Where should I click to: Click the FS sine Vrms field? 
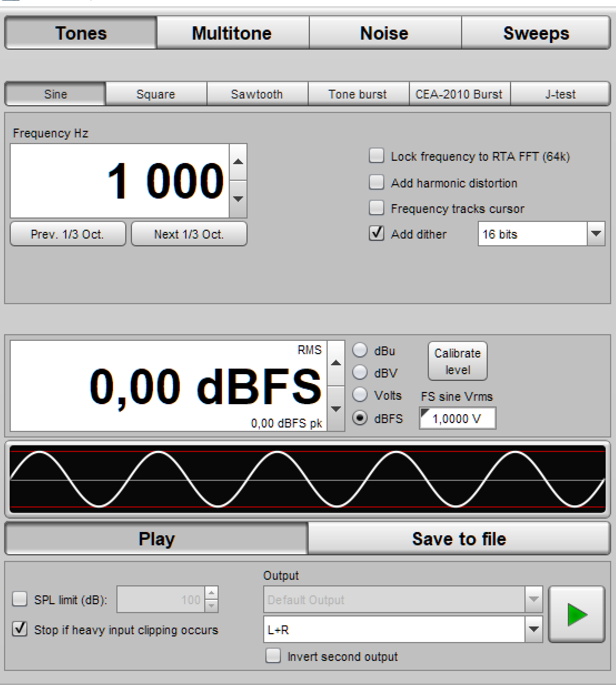(x=457, y=419)
